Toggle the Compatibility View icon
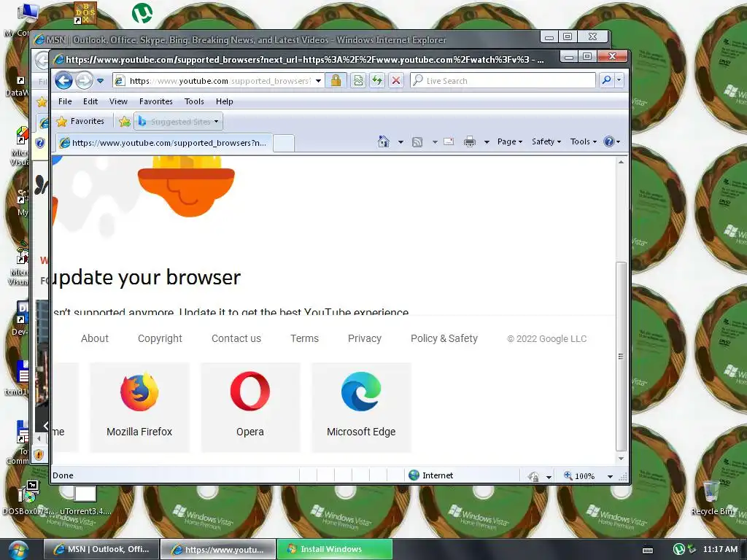 [x=358, y=80]
